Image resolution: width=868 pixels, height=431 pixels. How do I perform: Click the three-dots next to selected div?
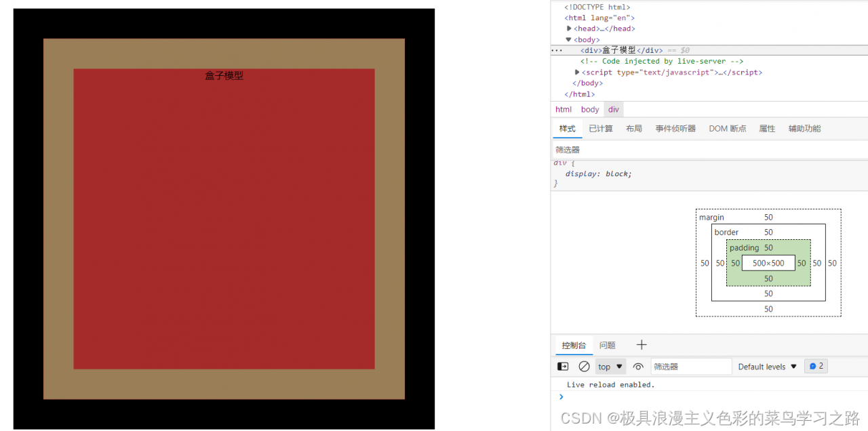[557, 50]
